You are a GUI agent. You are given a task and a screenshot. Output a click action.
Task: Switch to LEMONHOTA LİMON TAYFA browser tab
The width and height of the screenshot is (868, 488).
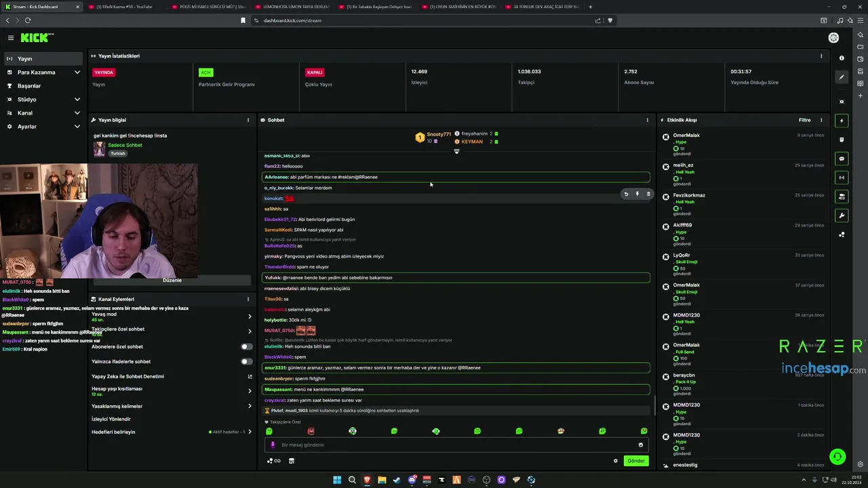coord(292,7)
